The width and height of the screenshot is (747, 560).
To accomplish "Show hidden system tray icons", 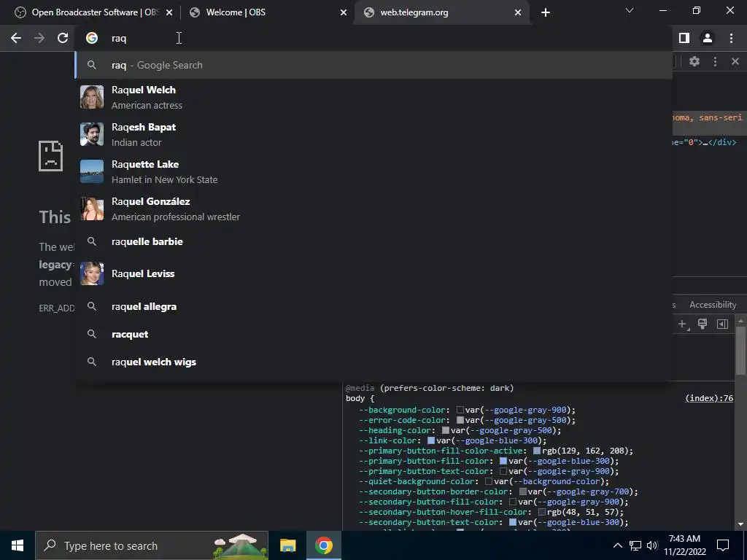I will (x=617, y=545).
